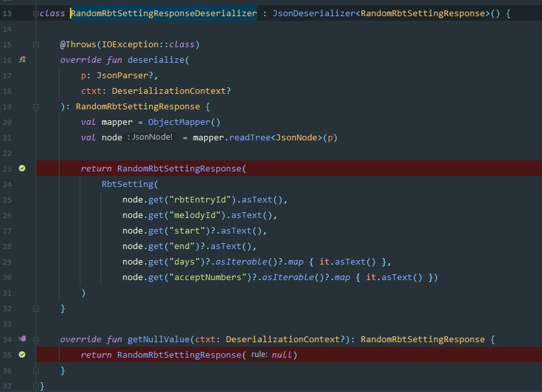This screenshot has width=542, height=392.
Task: Click the JsonParser? parameter type
Action: 125,76
